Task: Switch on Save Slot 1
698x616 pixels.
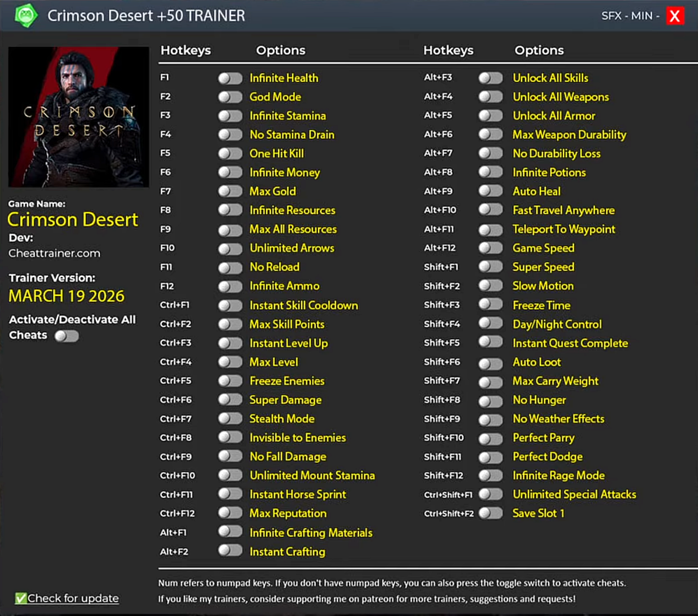Action: point(491,513)
